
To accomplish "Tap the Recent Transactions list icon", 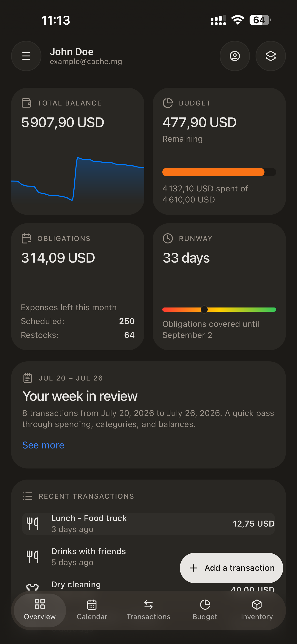I will coord(27,496).
